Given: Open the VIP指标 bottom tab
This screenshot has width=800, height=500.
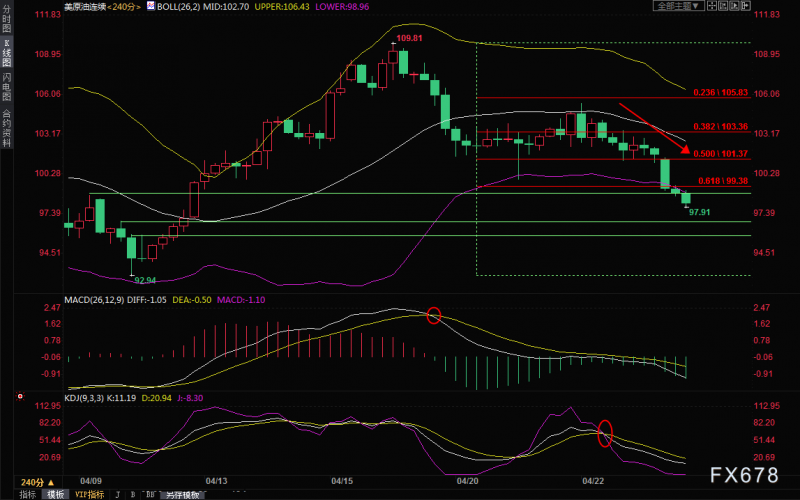Looking at the screenshot, I should [x=89, y=494].
